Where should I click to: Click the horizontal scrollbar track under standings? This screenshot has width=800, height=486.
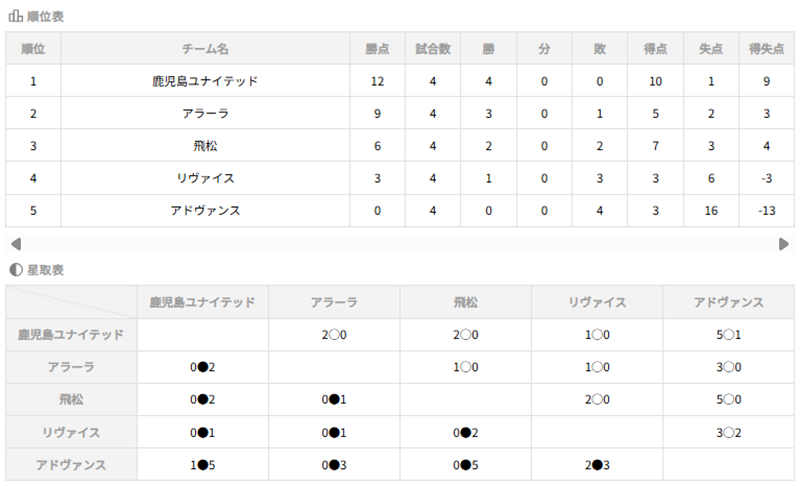[399, 244]
